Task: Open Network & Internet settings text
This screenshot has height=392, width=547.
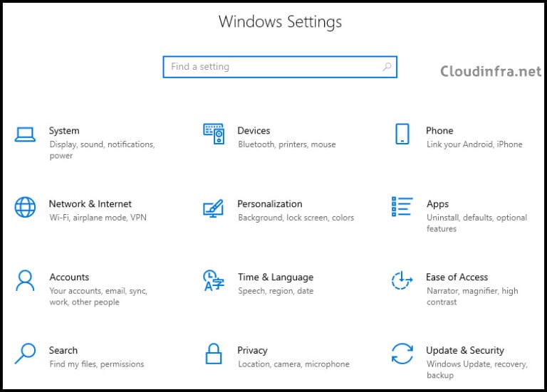Action: (90, 204)
